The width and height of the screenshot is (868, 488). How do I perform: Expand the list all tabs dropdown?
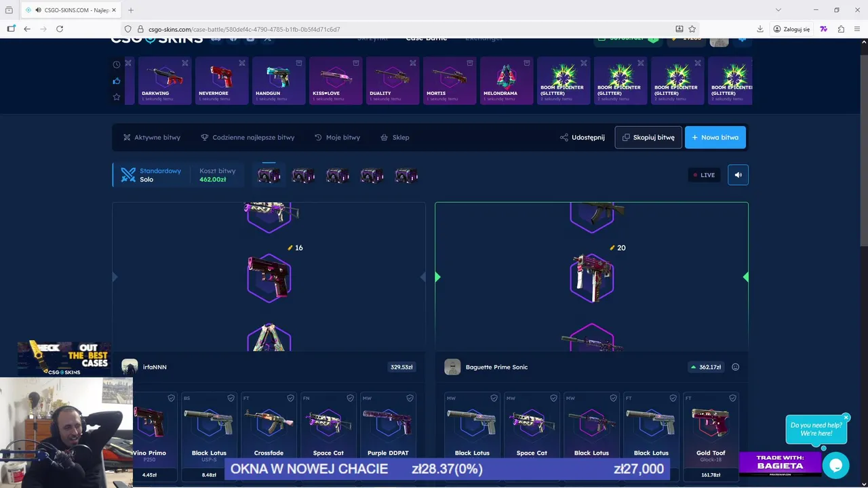[x=778, y=10]
